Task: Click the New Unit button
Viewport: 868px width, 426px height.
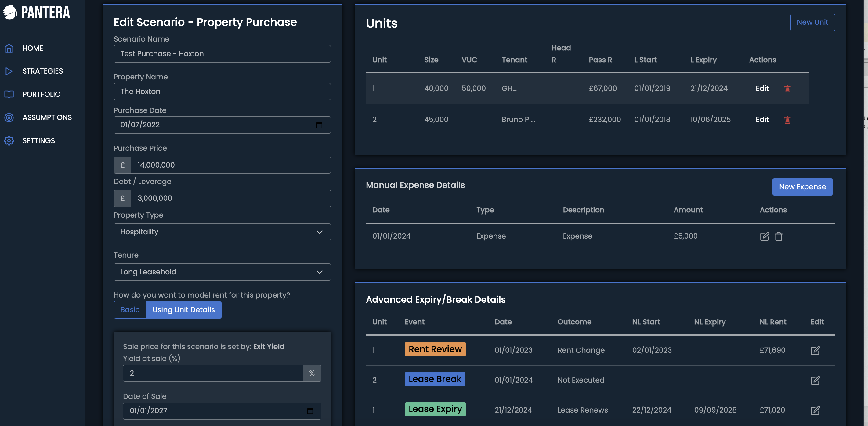Action: [x=812, y=22]
